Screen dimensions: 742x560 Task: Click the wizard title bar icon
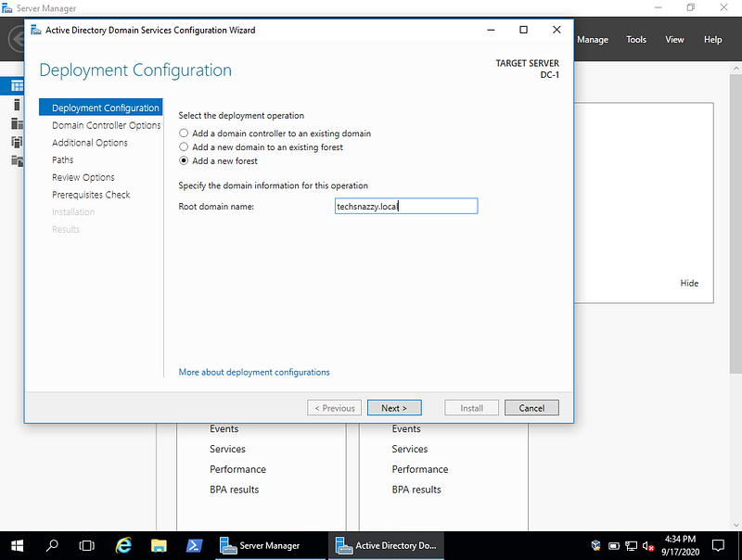[x=36, y=31]
